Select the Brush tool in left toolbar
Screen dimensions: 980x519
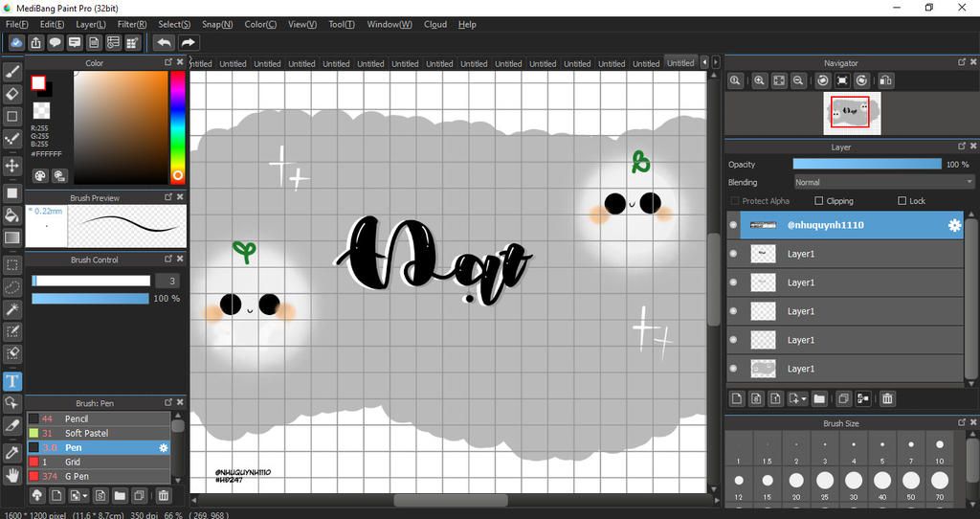[11, 73]
